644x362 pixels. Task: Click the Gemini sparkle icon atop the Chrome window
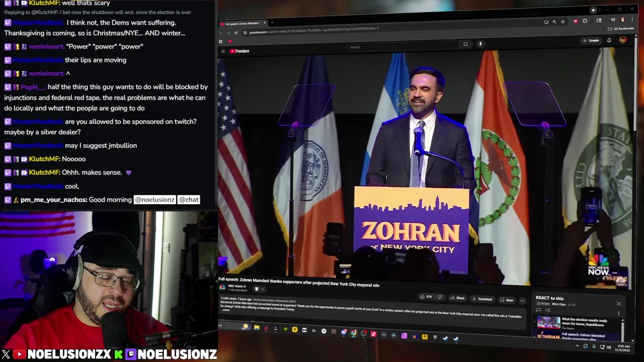pyautogui.click(x=593, y=11)
